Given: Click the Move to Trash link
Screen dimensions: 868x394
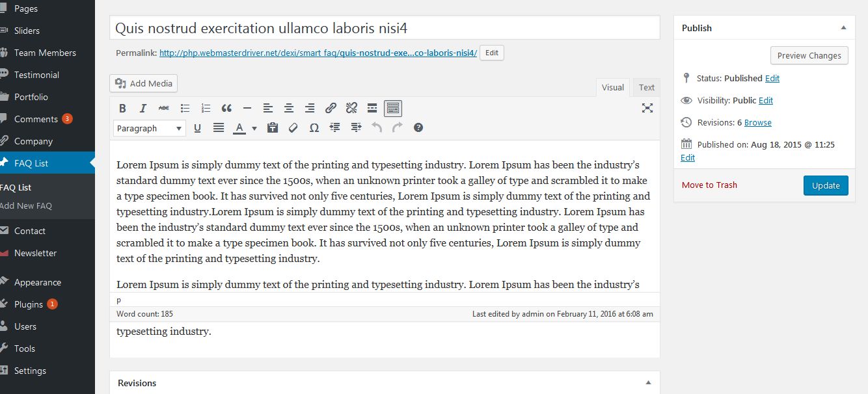Looking at the screenshot, I should [709, 185].
